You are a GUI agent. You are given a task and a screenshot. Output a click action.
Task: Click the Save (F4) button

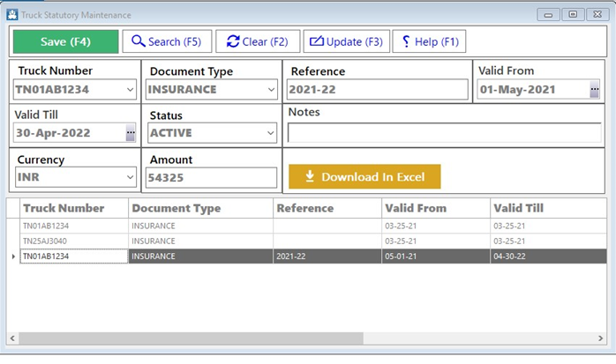click(65, 41)
